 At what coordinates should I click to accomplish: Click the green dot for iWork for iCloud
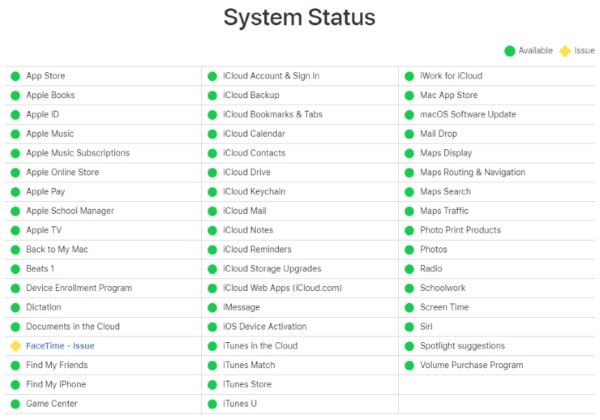[x=409, y=76]
